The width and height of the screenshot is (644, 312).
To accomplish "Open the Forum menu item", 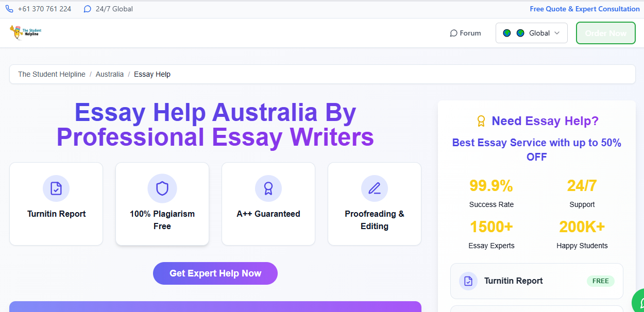I will (x=466, y=33).
